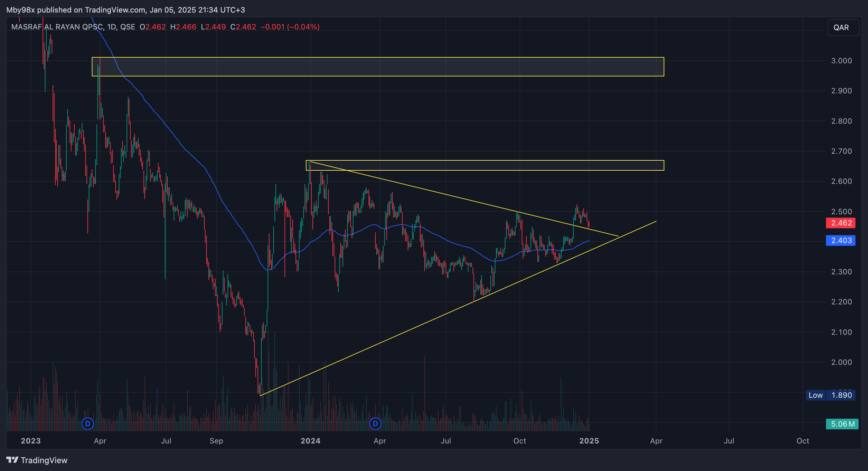This screenshot has width=868, height=471.
Task: Click the 2.000 price axis label
Action: coord(841,362)
